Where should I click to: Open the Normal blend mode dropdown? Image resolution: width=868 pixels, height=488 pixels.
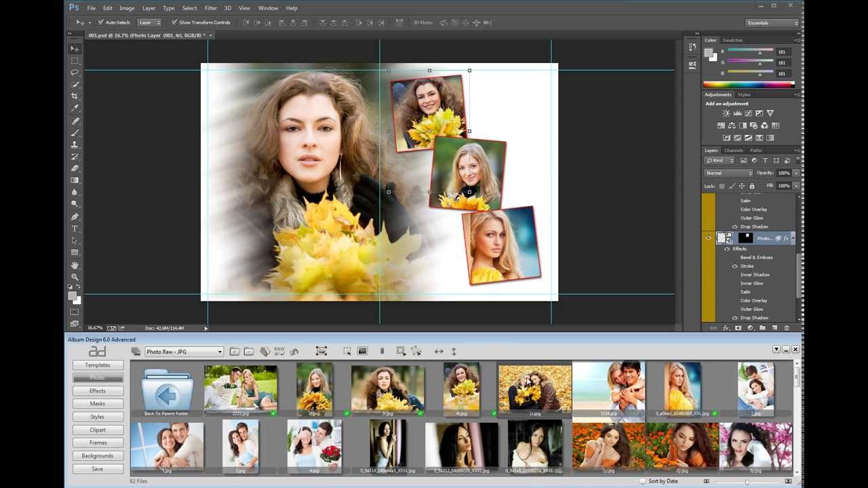(728, 173)
